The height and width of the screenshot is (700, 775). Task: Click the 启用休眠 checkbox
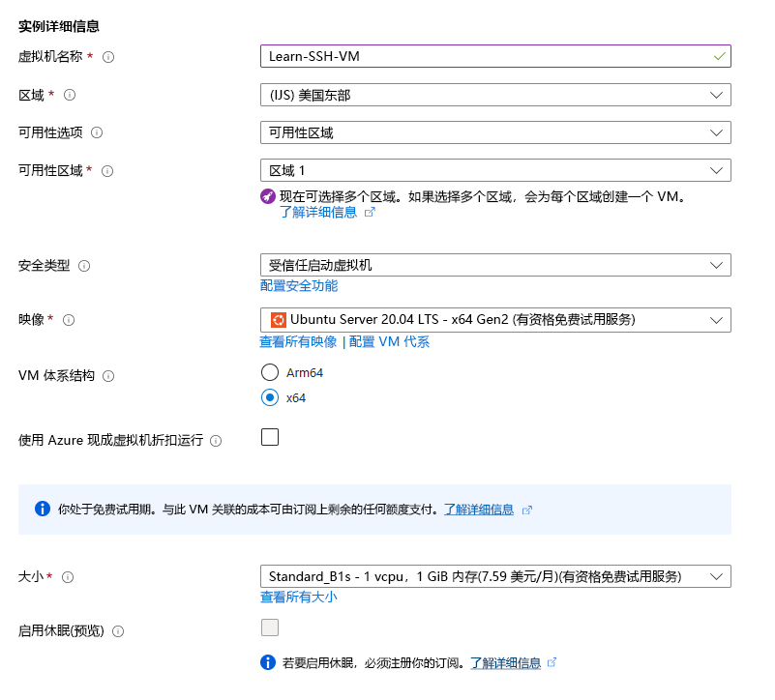coord(269,627)
